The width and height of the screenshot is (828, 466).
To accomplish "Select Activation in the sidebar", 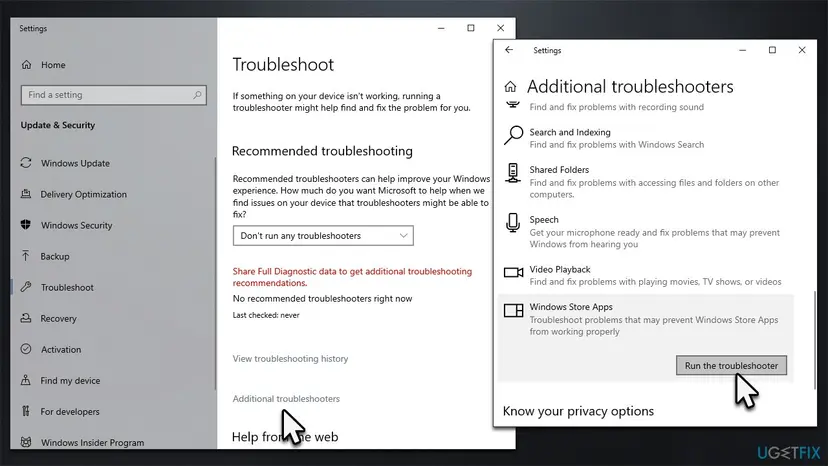I will tap(61, 350).
